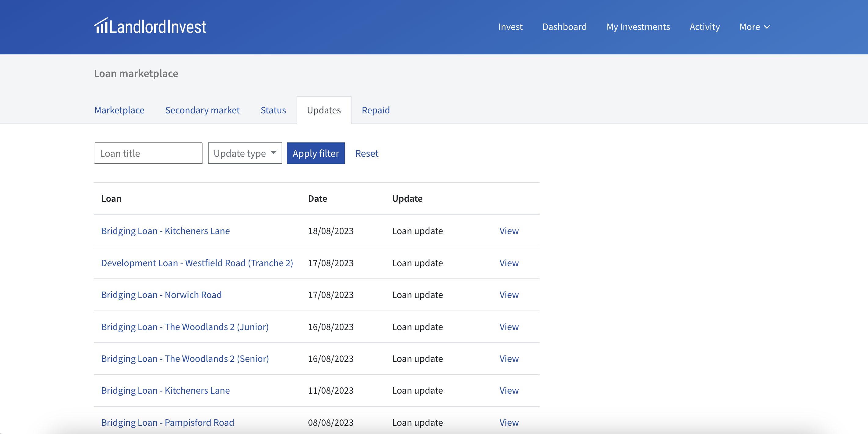Viewport: 868px width, 434px height.
Task: Open Kitcheners Lane loan dated 11/08/2023
Action: pos(166,390)
